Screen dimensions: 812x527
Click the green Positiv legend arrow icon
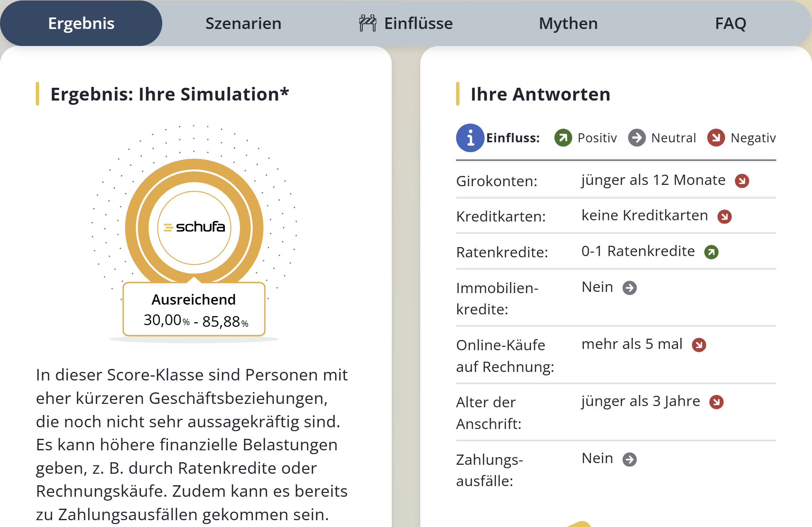[563, 138]
